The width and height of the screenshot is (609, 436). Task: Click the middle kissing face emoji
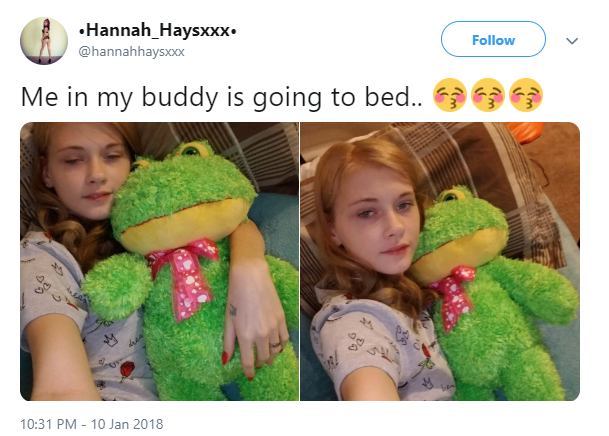[x=488, y=96]
